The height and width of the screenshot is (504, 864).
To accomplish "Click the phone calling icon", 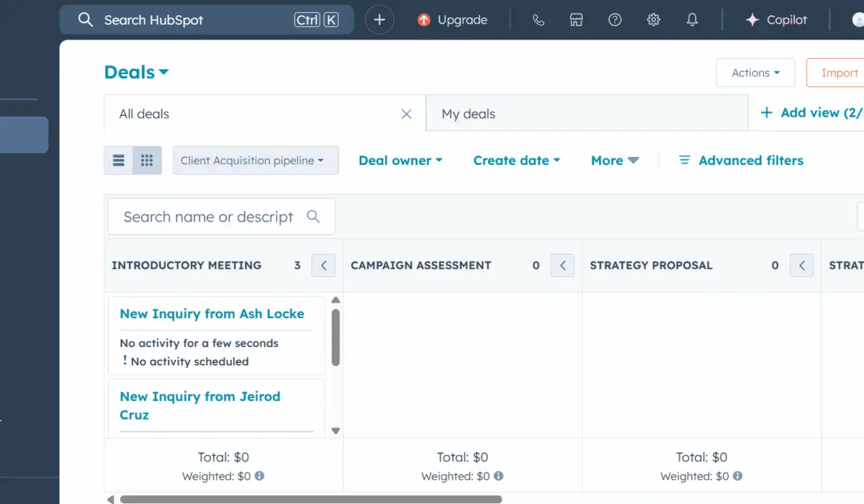I will (x=538, y=20).
